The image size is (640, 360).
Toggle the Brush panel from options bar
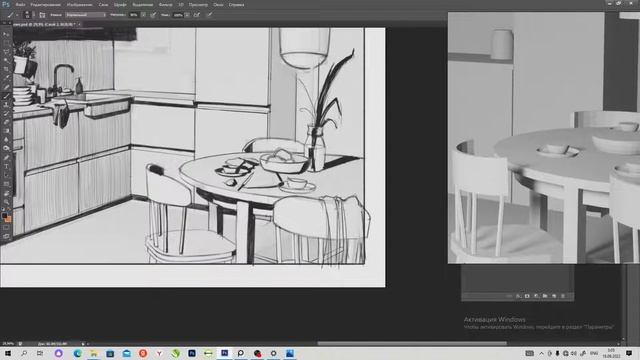click(x=42, y=15)
